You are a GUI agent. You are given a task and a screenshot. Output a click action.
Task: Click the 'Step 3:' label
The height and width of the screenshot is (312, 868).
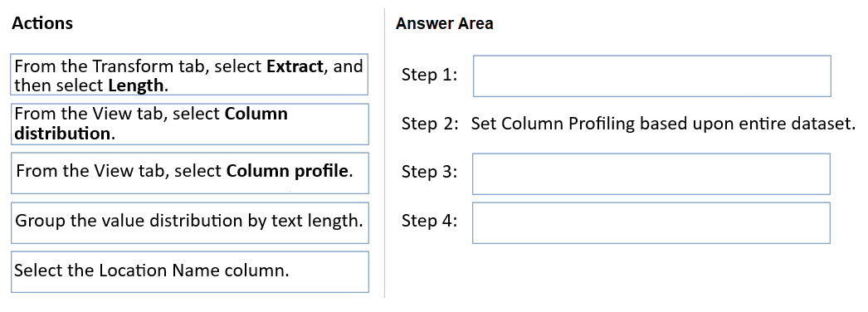point(430,172)
